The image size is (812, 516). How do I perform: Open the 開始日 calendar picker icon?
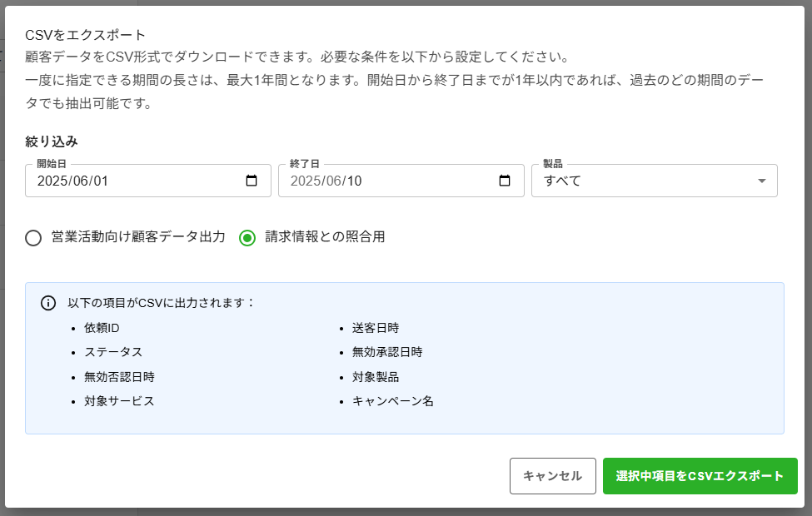click(252, 181)
